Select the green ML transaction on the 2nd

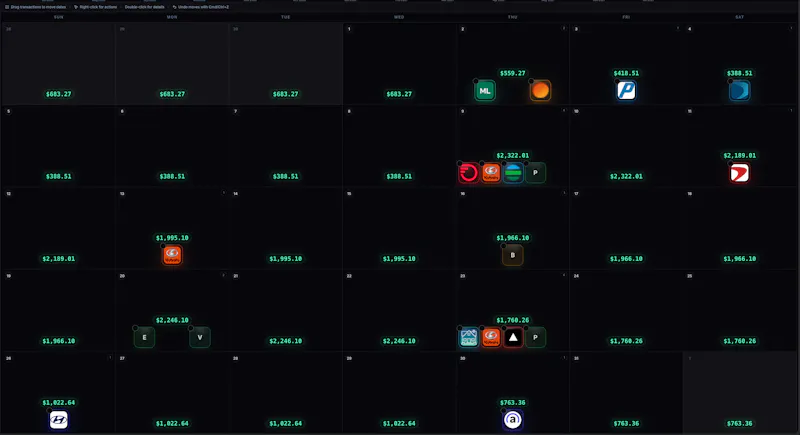coord(485,91)
